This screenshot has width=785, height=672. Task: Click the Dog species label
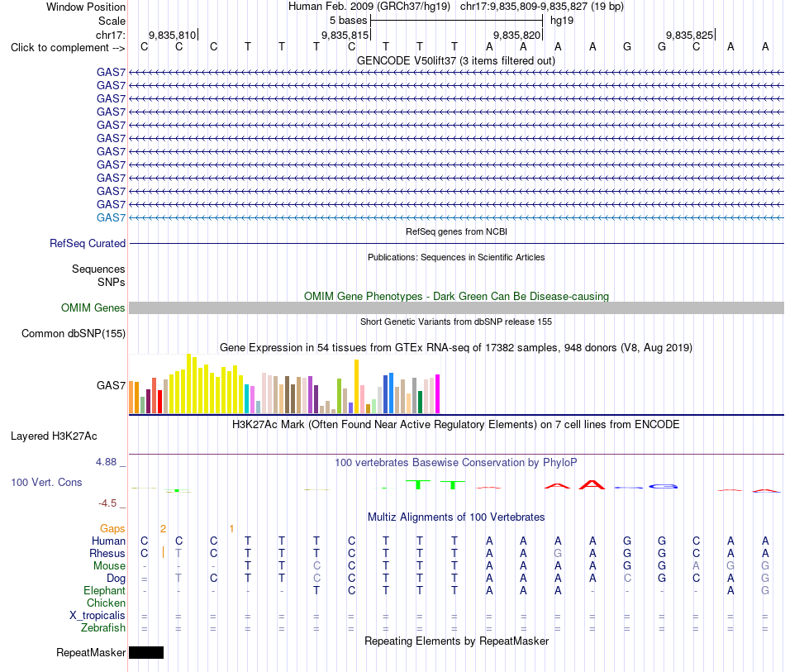pyautogui.click(x=116, y=579)
